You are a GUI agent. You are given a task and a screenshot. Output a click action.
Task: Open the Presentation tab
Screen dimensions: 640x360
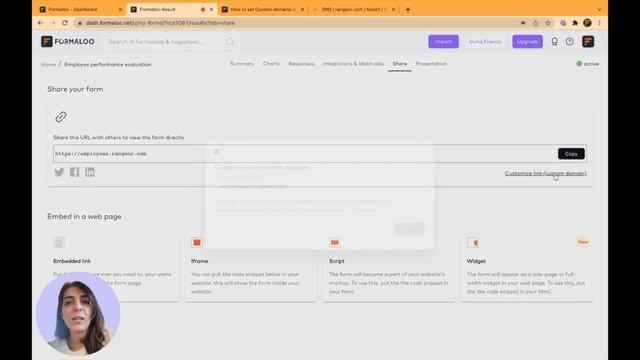tap(431, 64)
